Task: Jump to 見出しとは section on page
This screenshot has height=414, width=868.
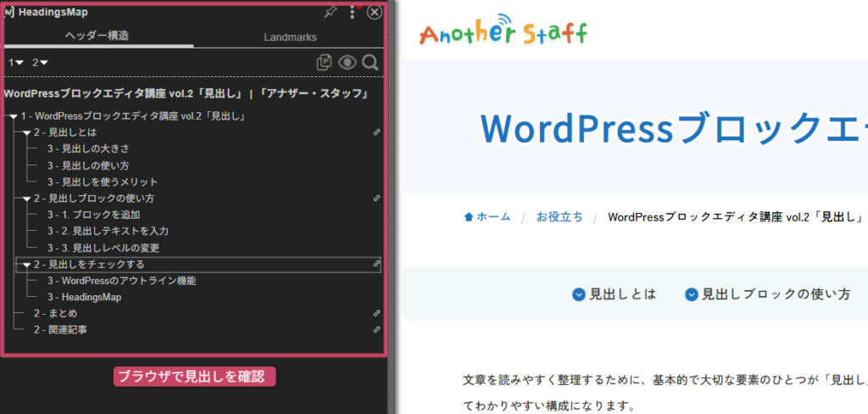Action: click(x=622, y=294)
